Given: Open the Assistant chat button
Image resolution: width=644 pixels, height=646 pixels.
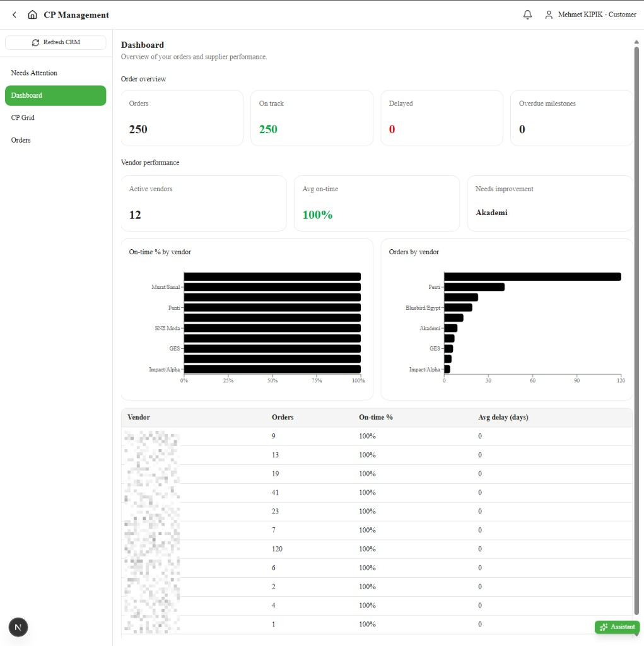Looking at the screenshot, I should point(617,626).
